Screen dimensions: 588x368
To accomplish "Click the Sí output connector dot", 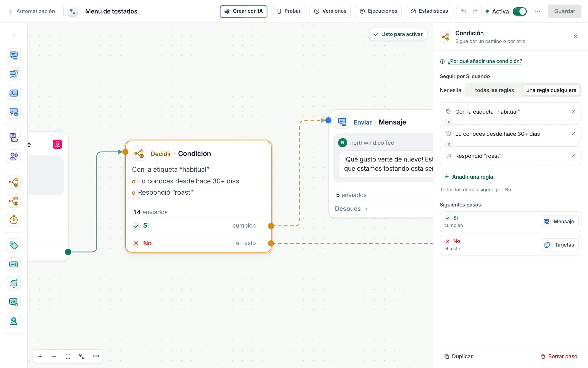I will 271,226.
